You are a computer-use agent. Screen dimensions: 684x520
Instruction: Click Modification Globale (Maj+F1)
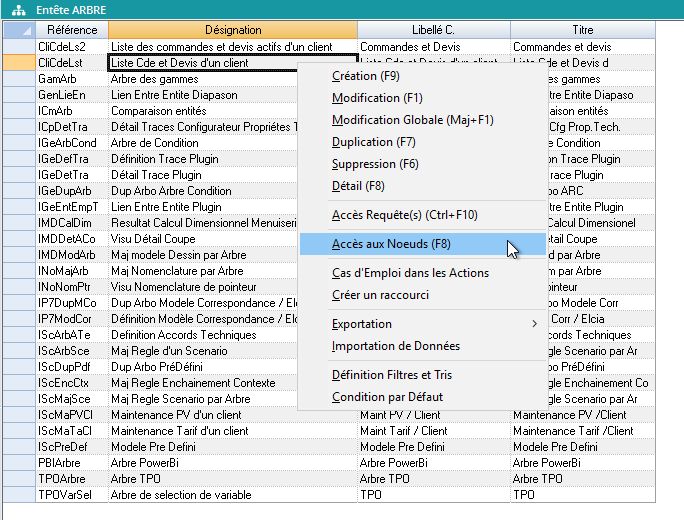(412, 120)
